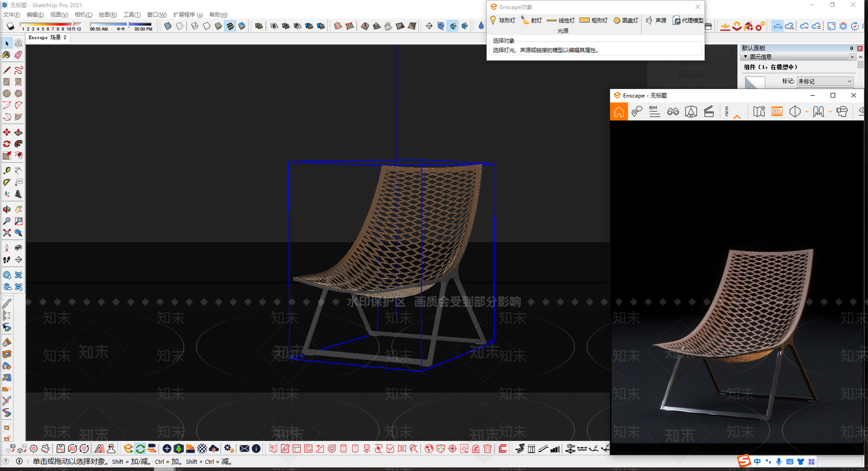Image resolution: width=868 pixels, height=471 pixels.
Task: Close the 默认面板 tray
Action: coord(860,48)
